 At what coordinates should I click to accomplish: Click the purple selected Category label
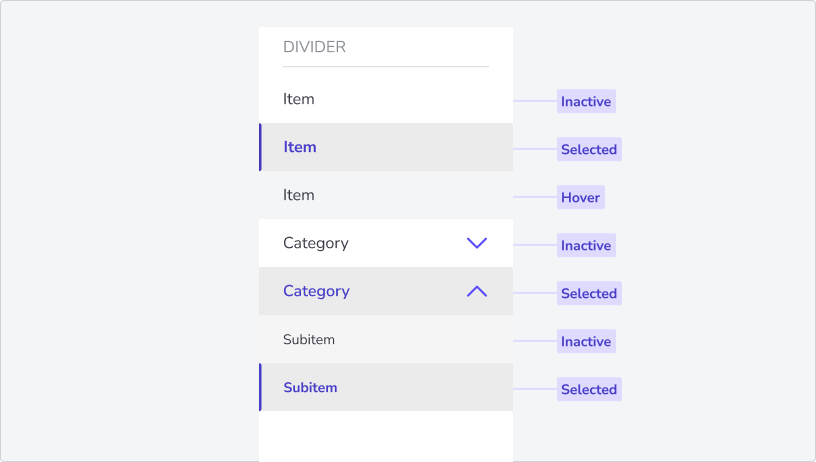tap(316, 291)
